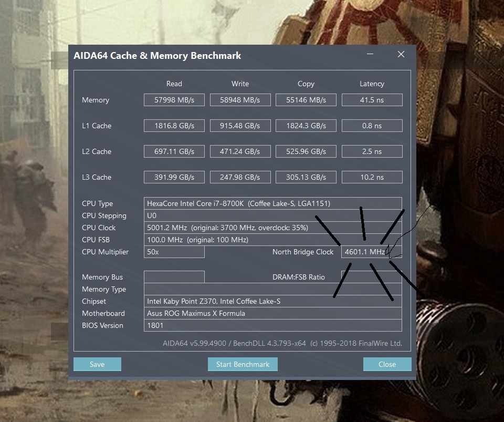Image resolution: width=504 pixels, height=422 pixels.
Task: Click the CPU Stepping label
Action: pos(104,216)
